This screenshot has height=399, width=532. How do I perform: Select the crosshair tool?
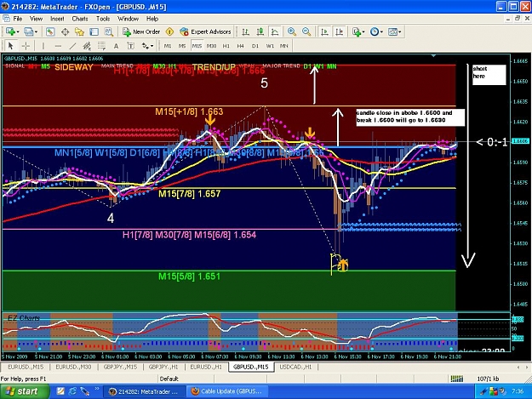[26, 46]
